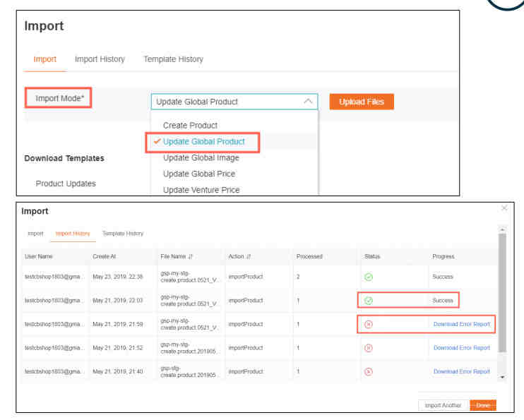
Task: Select Create Product from the dropdown list
Action: pyautogui.click(x=190, y=125)
